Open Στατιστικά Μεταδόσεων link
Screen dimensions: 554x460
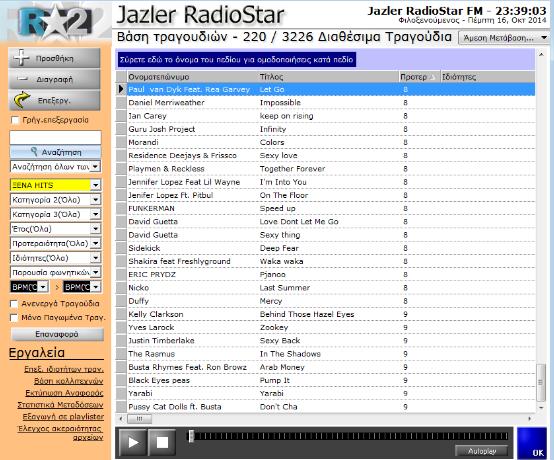(60, 405)
